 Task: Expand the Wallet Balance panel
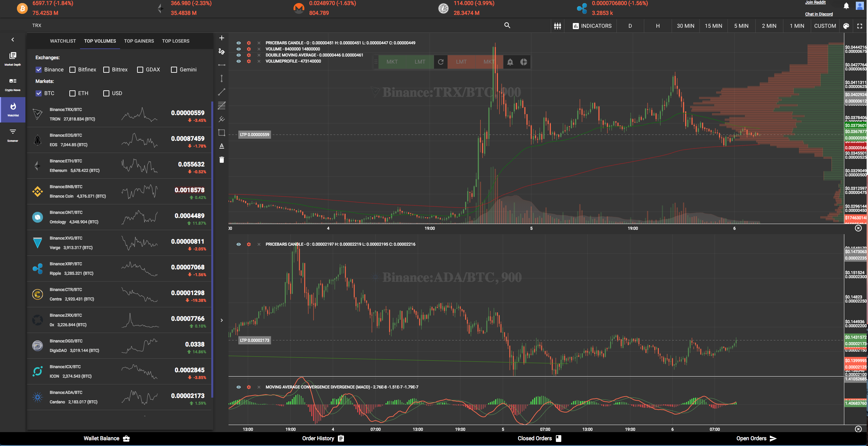(107, 439)
